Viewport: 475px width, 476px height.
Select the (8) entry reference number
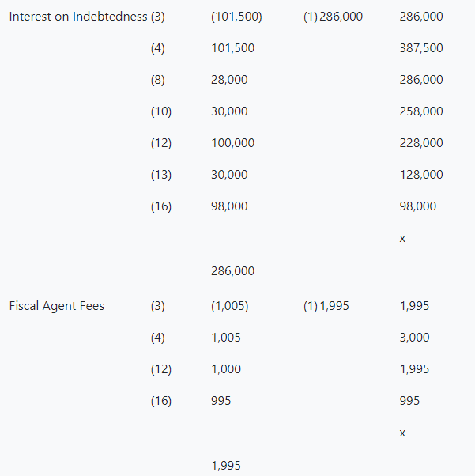pyautogui.click(x=158, y=80)
